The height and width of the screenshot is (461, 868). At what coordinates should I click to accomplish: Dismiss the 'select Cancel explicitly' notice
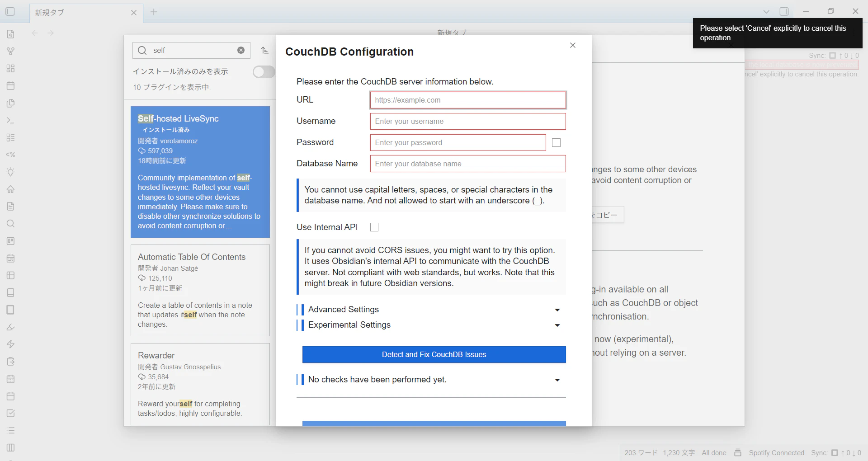pyautogui.click(x=778, y=33)
